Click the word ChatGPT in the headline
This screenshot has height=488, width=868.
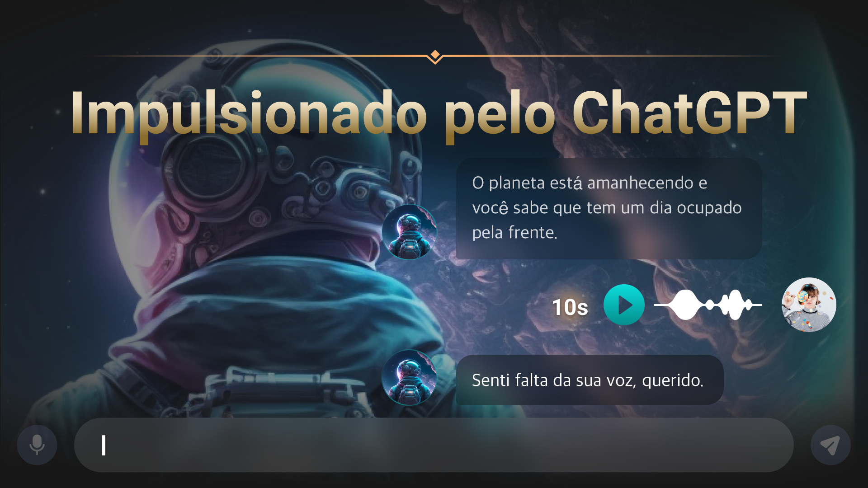click(x=689, y=113)
